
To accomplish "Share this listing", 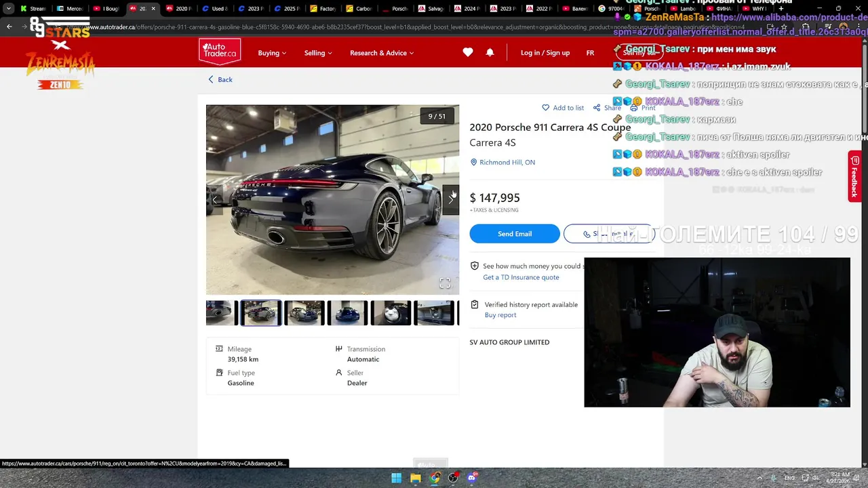I will pyautogui.click(x=607, y=108).
